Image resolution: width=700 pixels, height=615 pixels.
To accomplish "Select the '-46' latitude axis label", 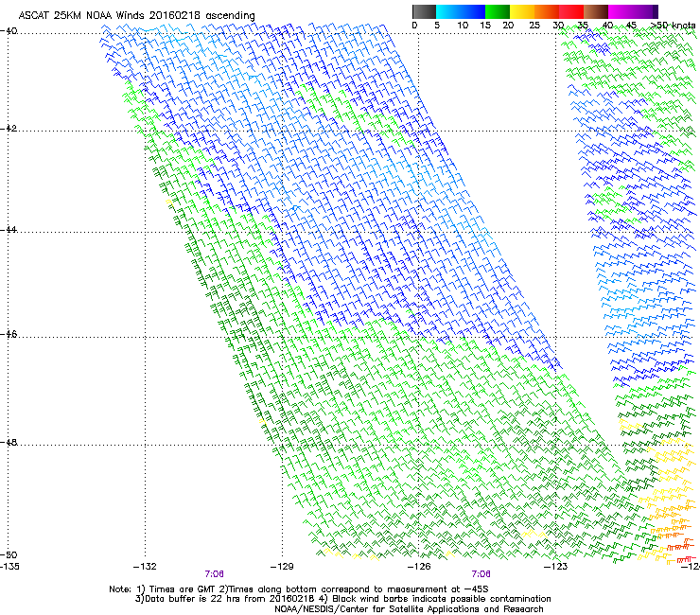I will [9, 335].
